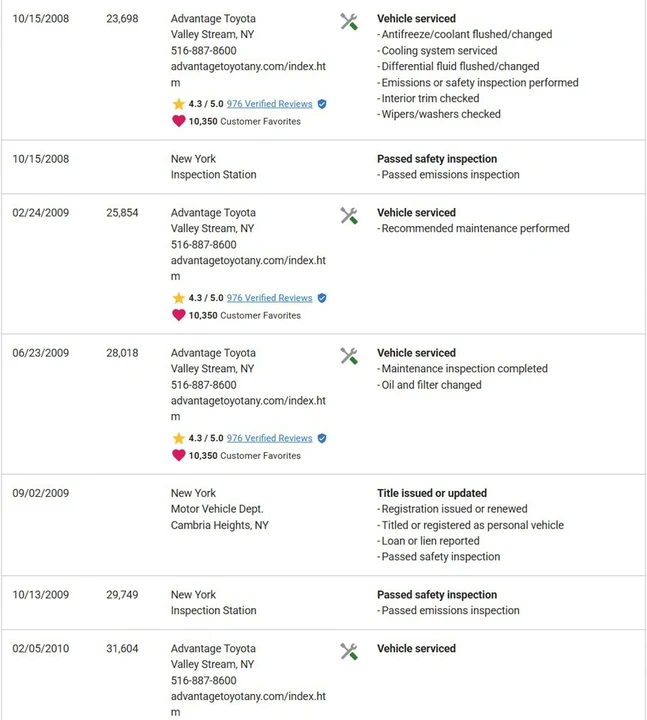647x720 pixels.
Task: Click advantagetoyotany.com URL in 10/15/2008 entry
Action: [x=248, y=74]
